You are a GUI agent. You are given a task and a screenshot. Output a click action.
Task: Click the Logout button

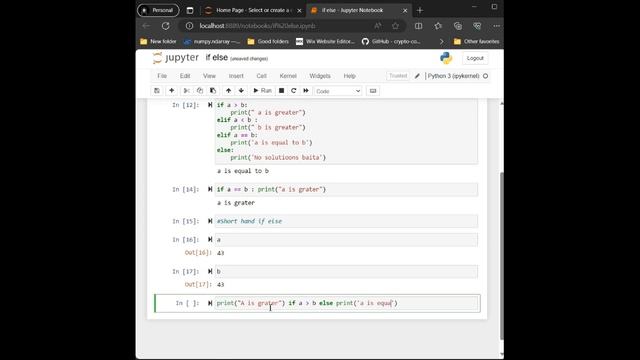coord(475,58)
